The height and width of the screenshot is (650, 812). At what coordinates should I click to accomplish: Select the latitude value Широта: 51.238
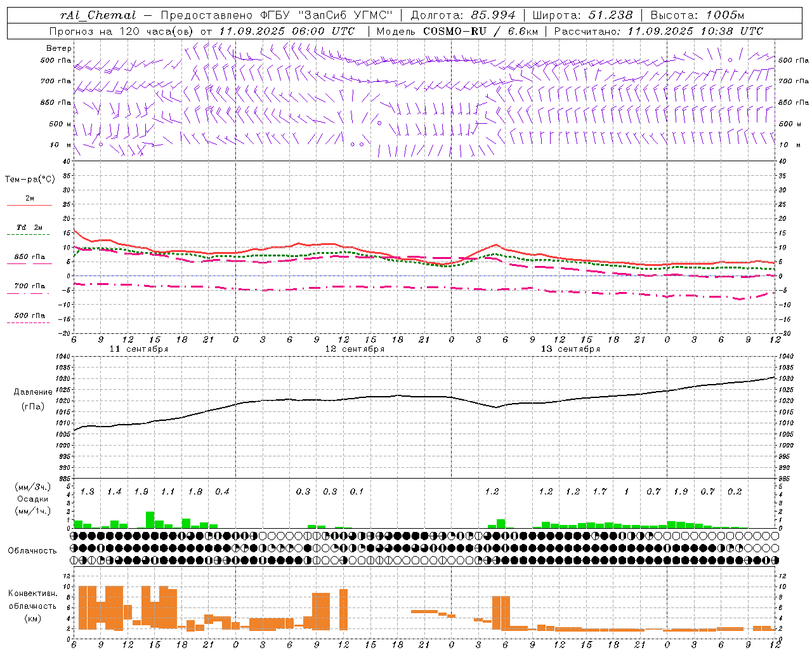[x=582, y=15]
